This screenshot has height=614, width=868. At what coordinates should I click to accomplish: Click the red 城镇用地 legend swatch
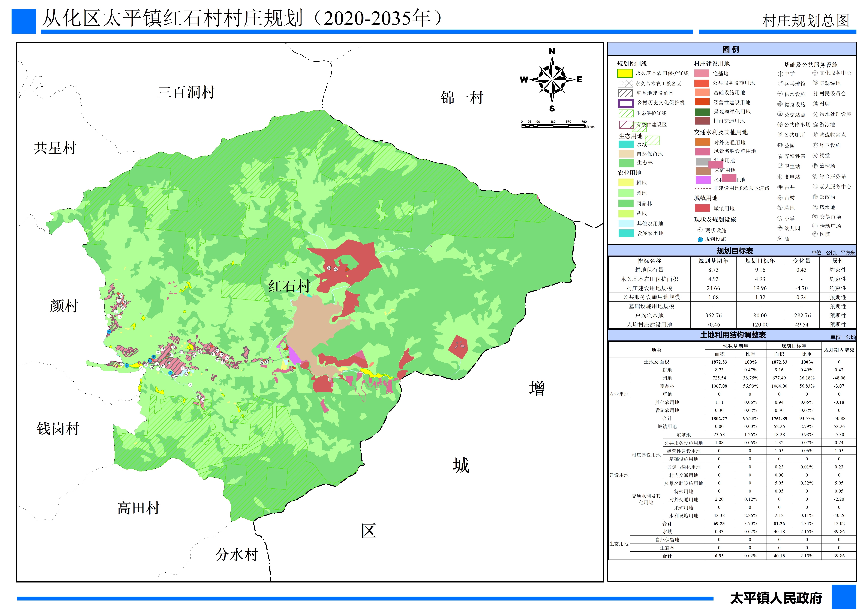pos(702,208)
